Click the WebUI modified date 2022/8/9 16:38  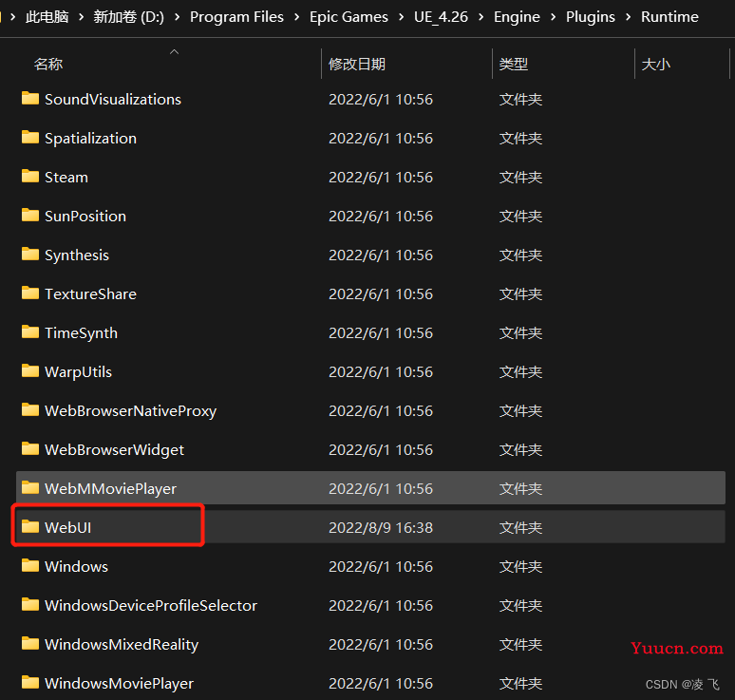point(381,527)
